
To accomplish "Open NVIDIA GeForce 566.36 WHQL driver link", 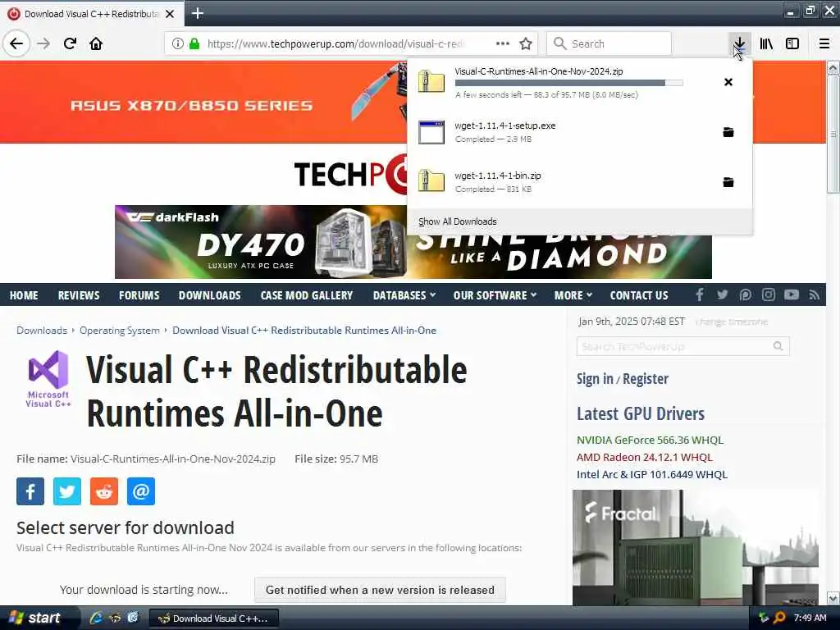I will pyautogui.click(x=650, y=440).
